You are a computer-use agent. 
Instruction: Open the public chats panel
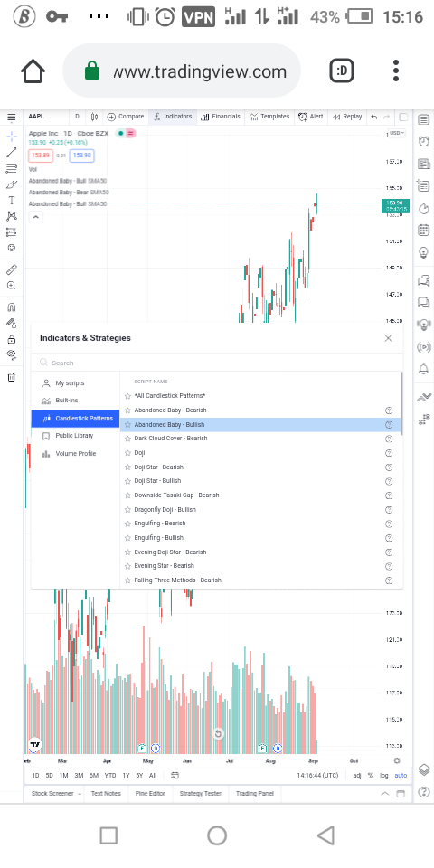point(423,280)
